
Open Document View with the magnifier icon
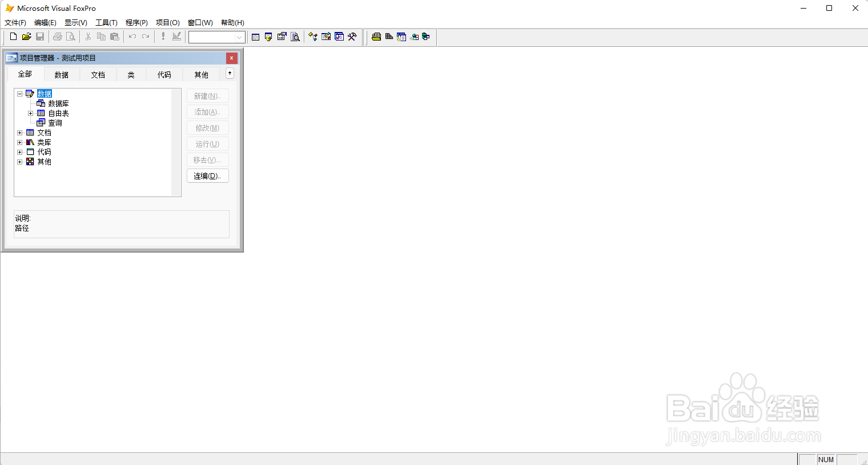295,37
